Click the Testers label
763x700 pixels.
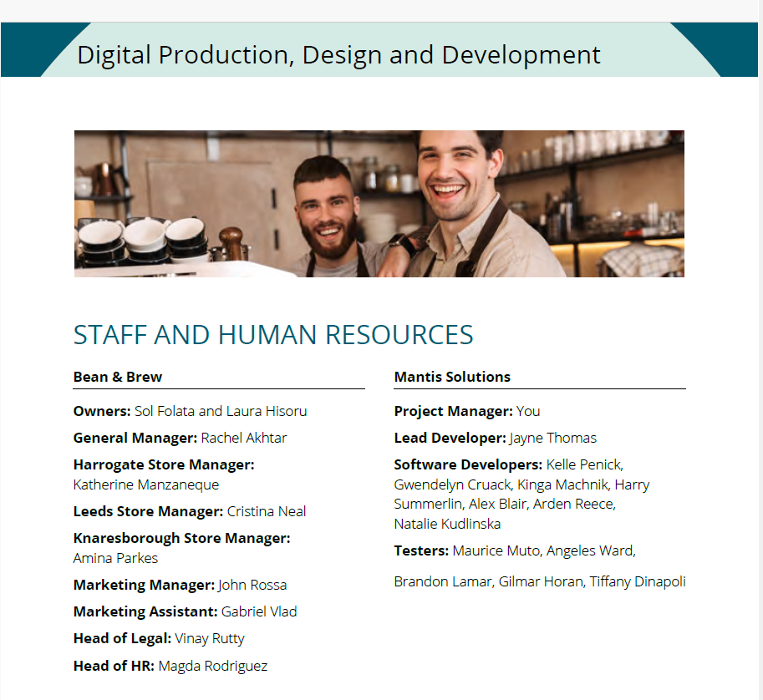click(421, 550)
